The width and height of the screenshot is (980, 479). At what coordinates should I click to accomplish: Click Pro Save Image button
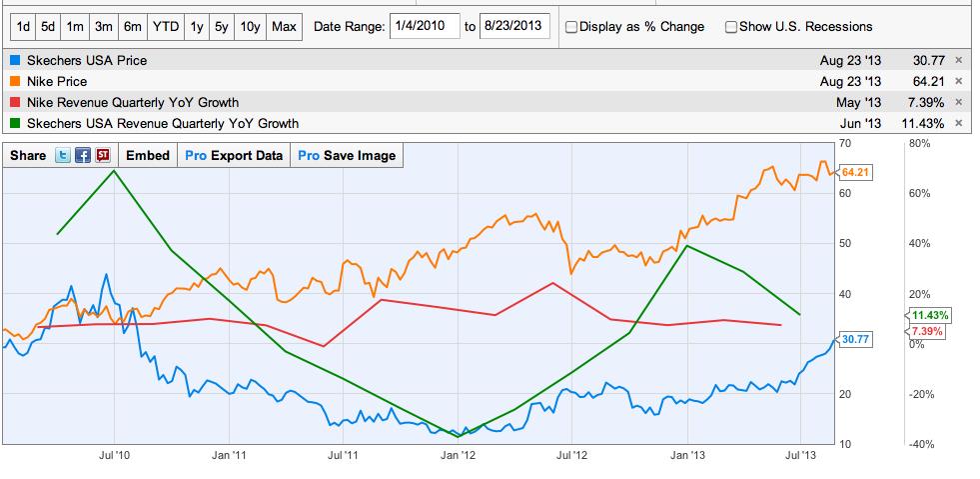(347, 156)
